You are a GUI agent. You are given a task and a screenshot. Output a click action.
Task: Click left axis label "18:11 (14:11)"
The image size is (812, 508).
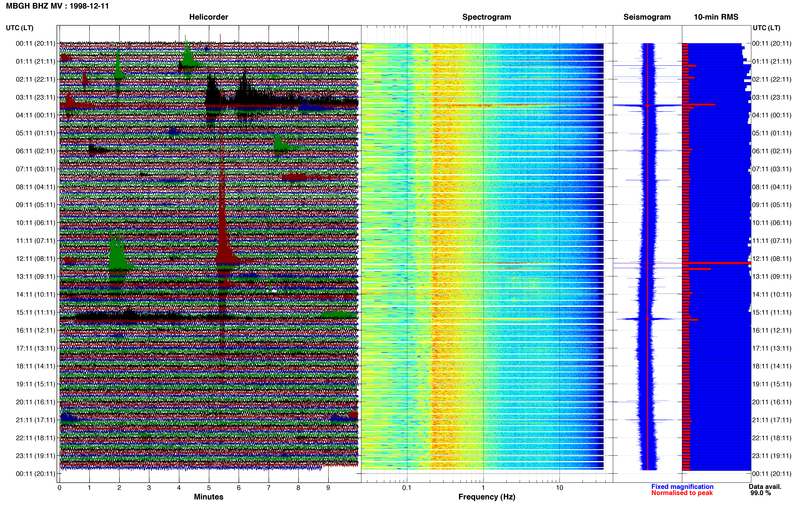[35, 366]
